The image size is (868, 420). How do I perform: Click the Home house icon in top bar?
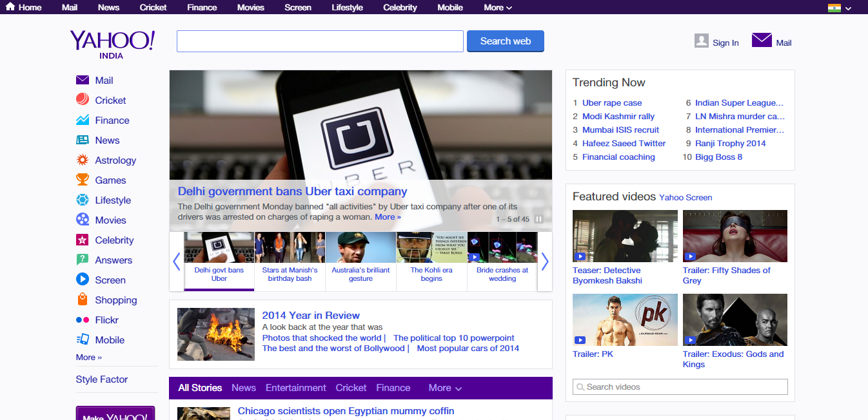pos(10,7)
